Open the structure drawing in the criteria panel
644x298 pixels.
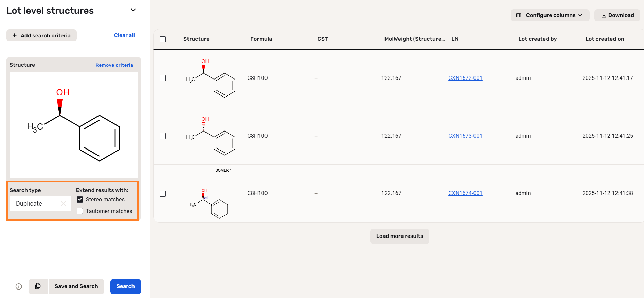74,125
